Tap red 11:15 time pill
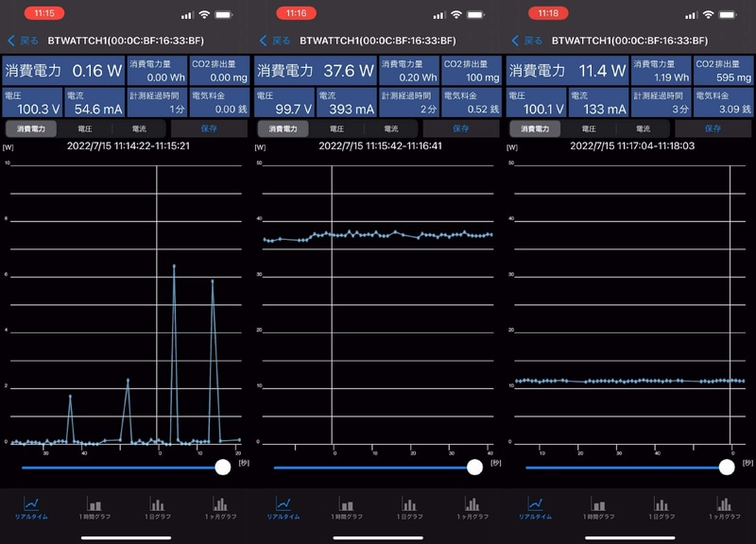 (44, 13)
